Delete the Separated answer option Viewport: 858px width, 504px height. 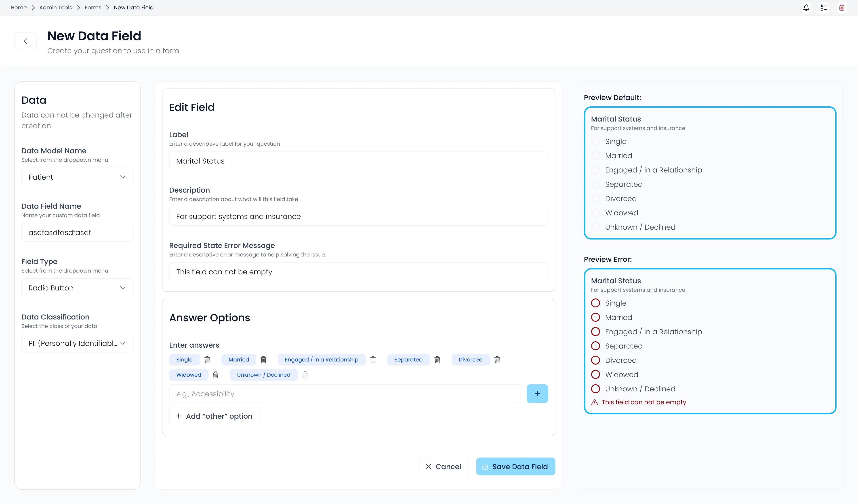[x=437, y=360]
